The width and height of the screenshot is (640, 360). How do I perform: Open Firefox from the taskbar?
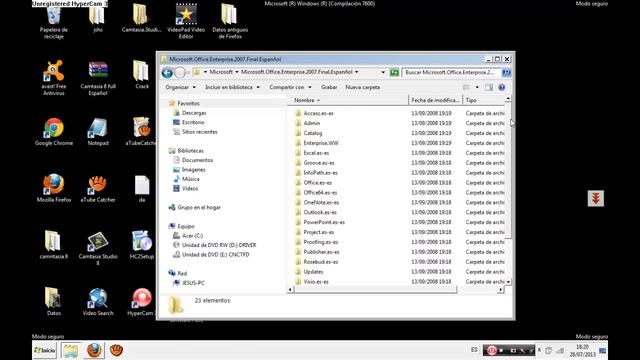pos(94,350)
